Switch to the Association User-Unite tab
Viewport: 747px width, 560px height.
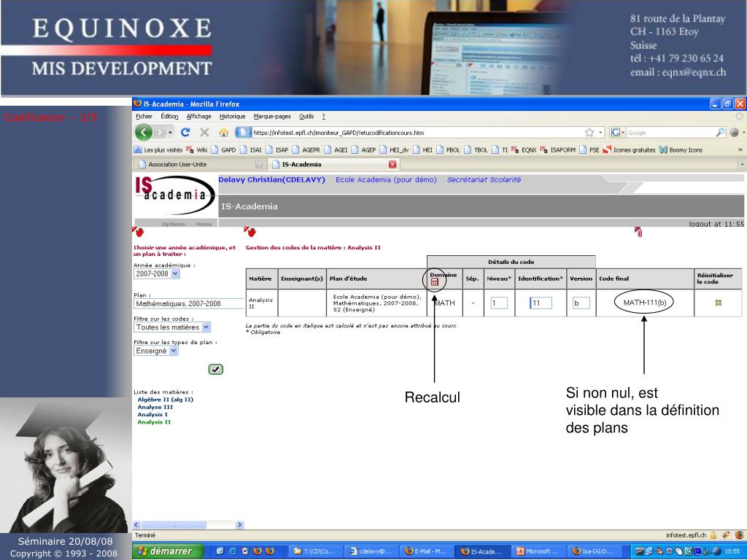pos(200,164)
